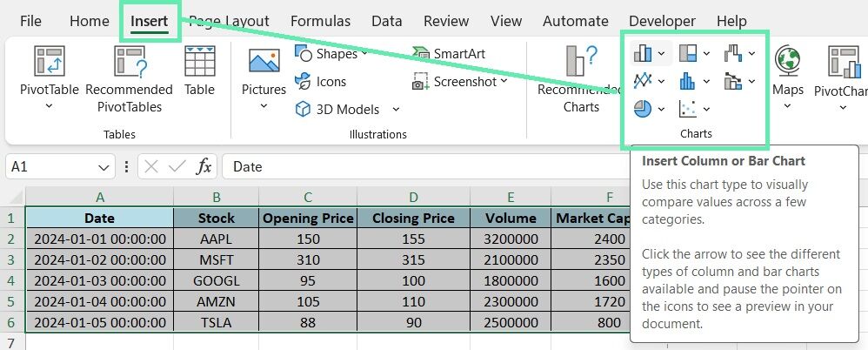868x350 pixels.
Task: Open the Shapes dropdown arrow
Action: pyautogui.click(x=364, y=54)
